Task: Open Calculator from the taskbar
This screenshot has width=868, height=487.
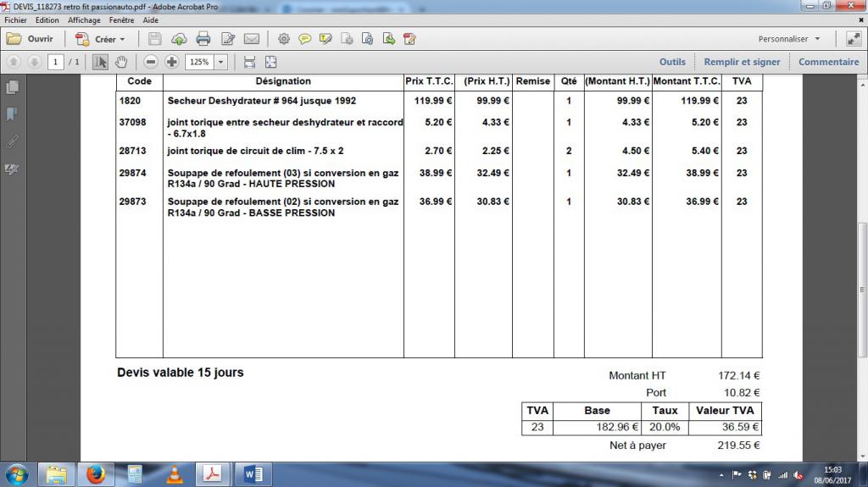Action: pos(135,475)
